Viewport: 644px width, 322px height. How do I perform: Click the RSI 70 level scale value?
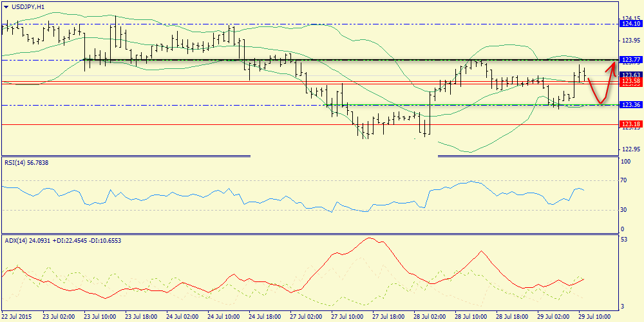[x=624, y=181]
